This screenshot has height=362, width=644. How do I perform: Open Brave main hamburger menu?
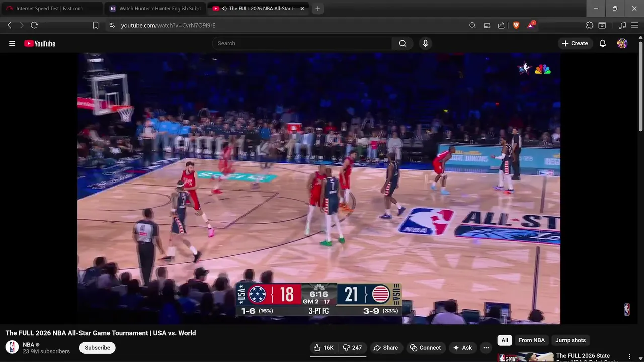click(635, 25)
